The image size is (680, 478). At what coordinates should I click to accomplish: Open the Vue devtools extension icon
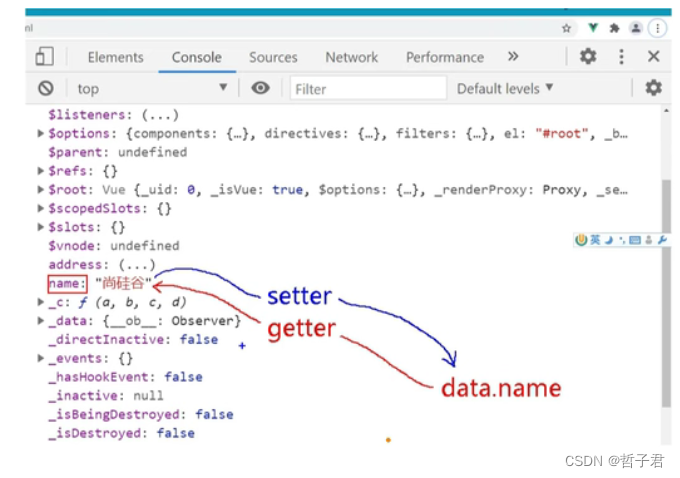click(593, 28)
